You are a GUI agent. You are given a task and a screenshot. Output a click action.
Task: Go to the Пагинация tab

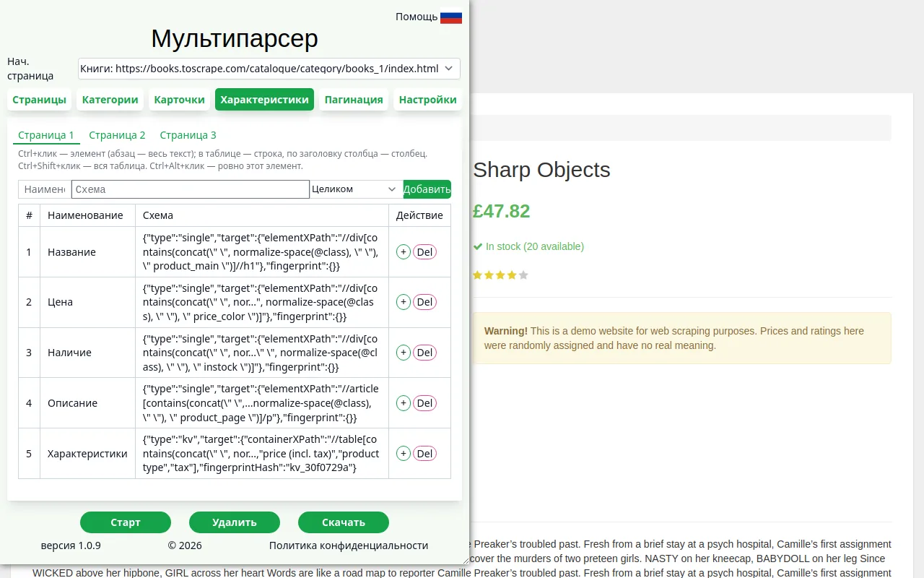tap(354, 100)
